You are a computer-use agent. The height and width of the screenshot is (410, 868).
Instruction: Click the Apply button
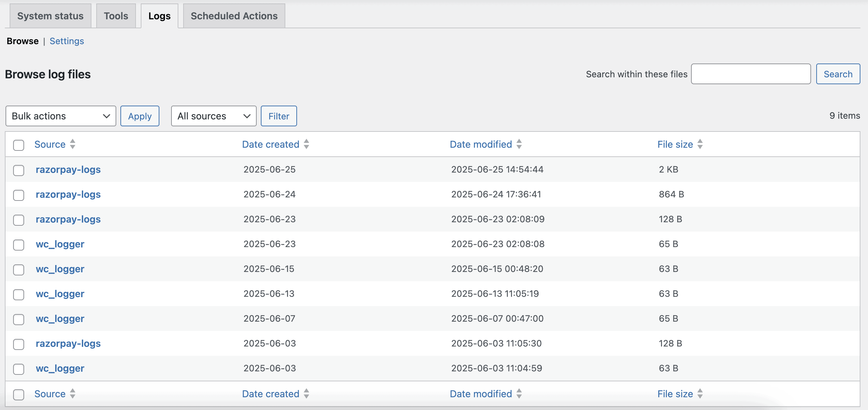click(140, 116)
